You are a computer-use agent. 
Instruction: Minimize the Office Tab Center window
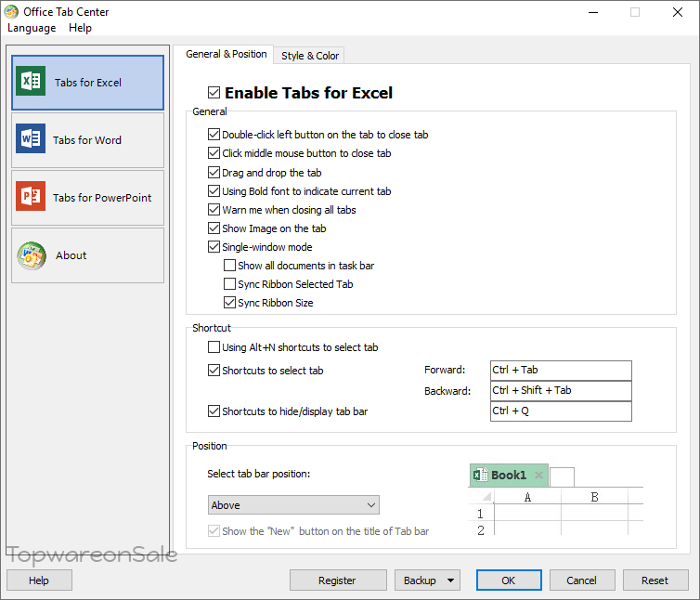coord(593,12)
